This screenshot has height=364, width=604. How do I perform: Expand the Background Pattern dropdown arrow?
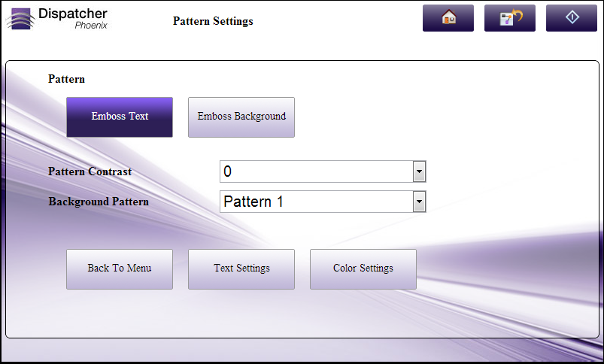click(x=419, y=202)
